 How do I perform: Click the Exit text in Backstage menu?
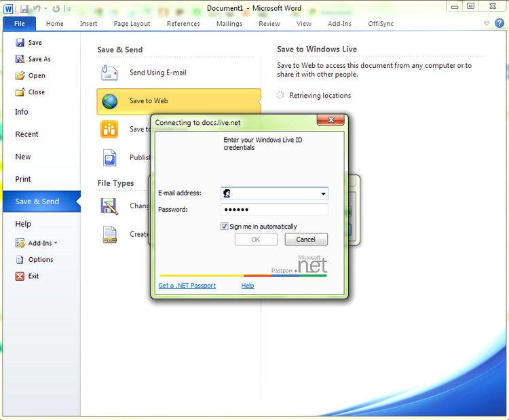(33, 276)
